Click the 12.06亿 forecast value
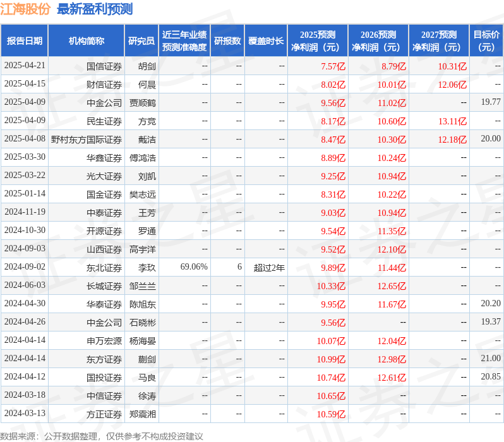This screenshot has width=504, height=442. coord(453,85)
